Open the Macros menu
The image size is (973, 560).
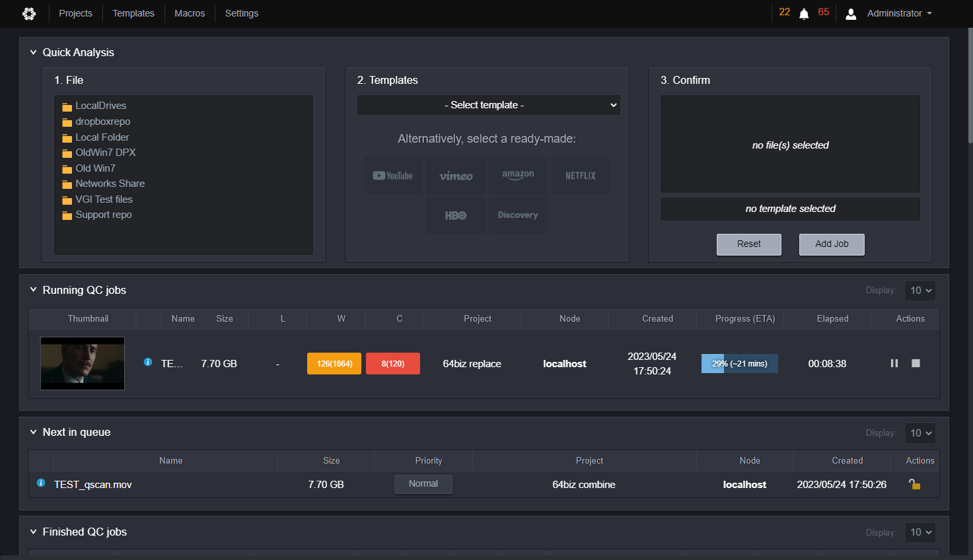click(190, 13)
